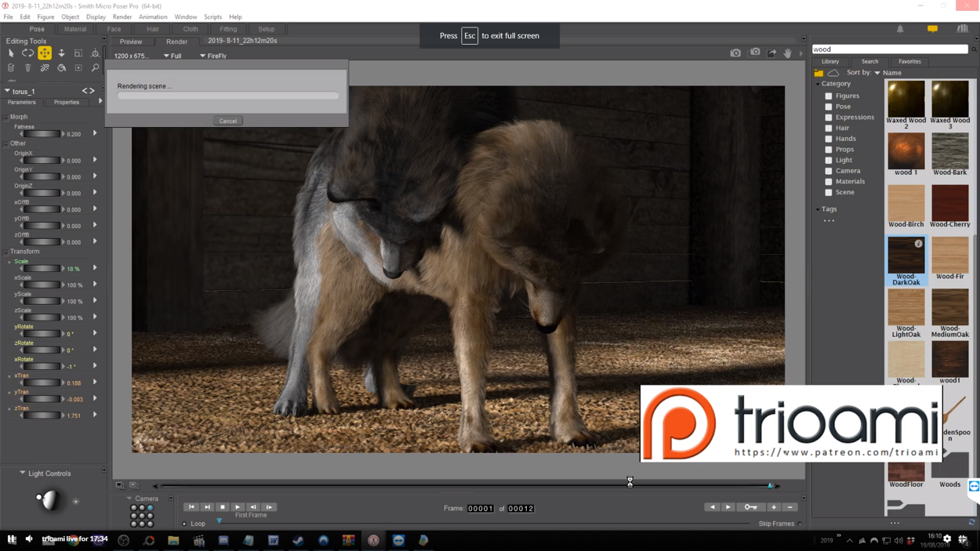Screen dimensions: 980x551
Task: Open the key edit keyframes button
Action: pyautogui.click(x=750, y=507)
